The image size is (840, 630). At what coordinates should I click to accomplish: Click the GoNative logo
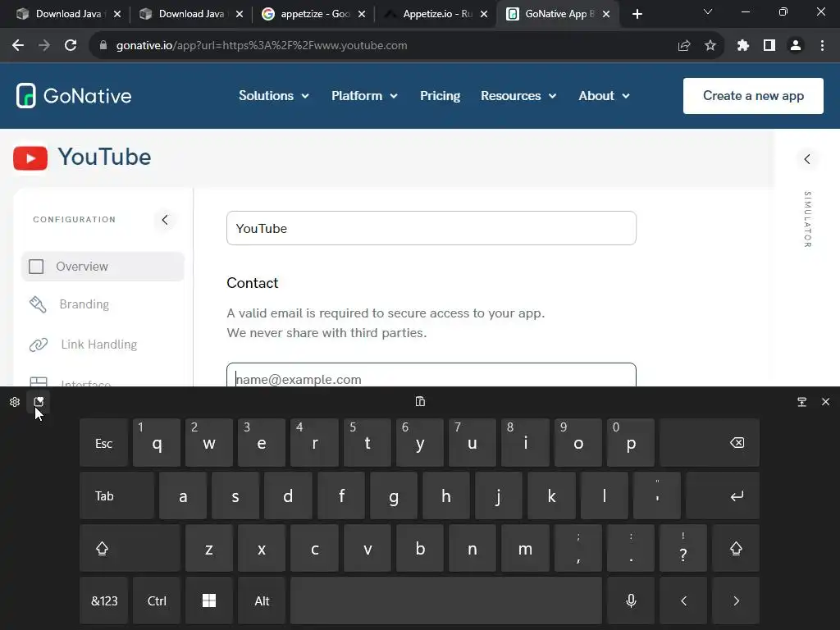click(74, 96)
